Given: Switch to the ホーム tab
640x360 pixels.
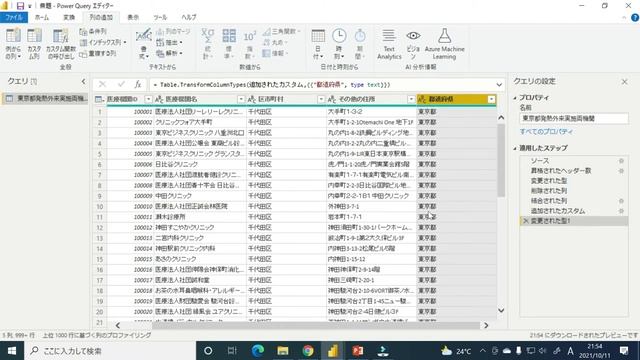Looking at the screenshot, I should (42, 18).
